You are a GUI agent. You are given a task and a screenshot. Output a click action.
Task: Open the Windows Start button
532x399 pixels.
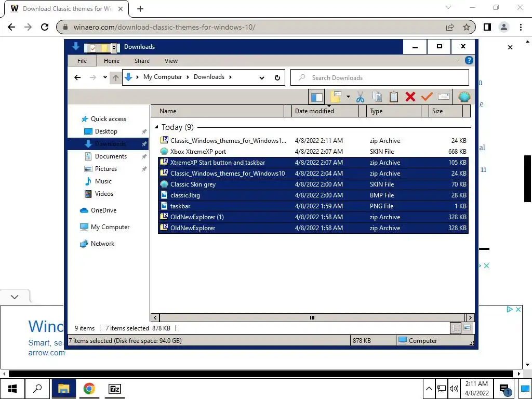pos(12,389)
